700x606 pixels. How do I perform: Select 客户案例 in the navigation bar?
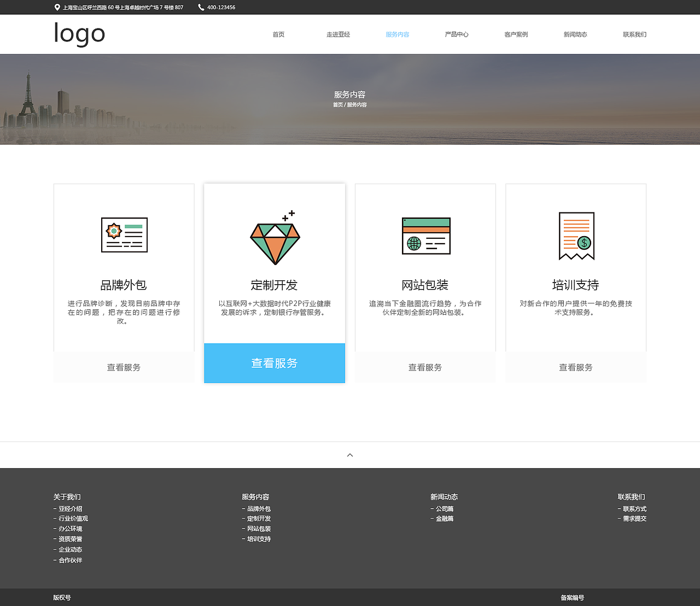coord(516,34)
